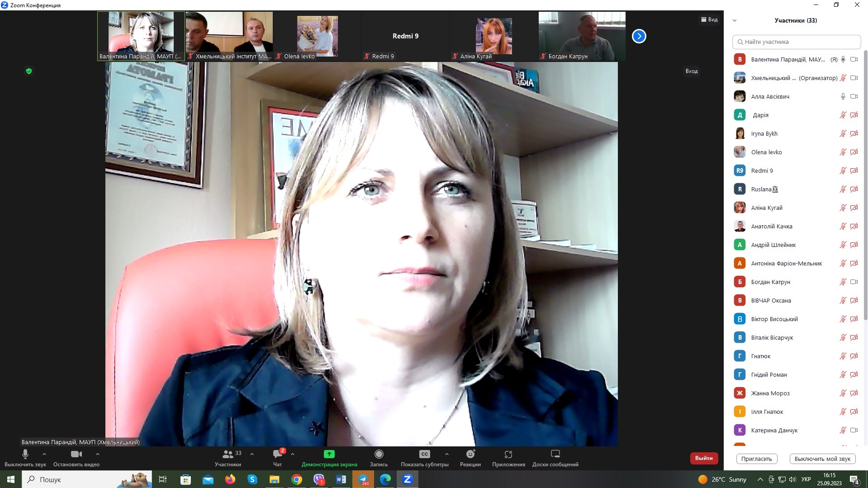Select the Redmi 9 video tile

406,36
